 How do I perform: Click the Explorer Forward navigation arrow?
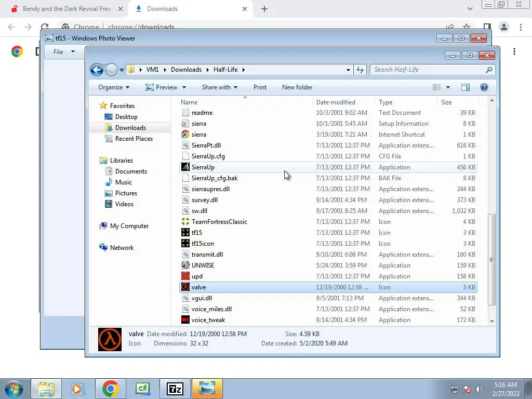pyautogui.click(x=111, y=70)
